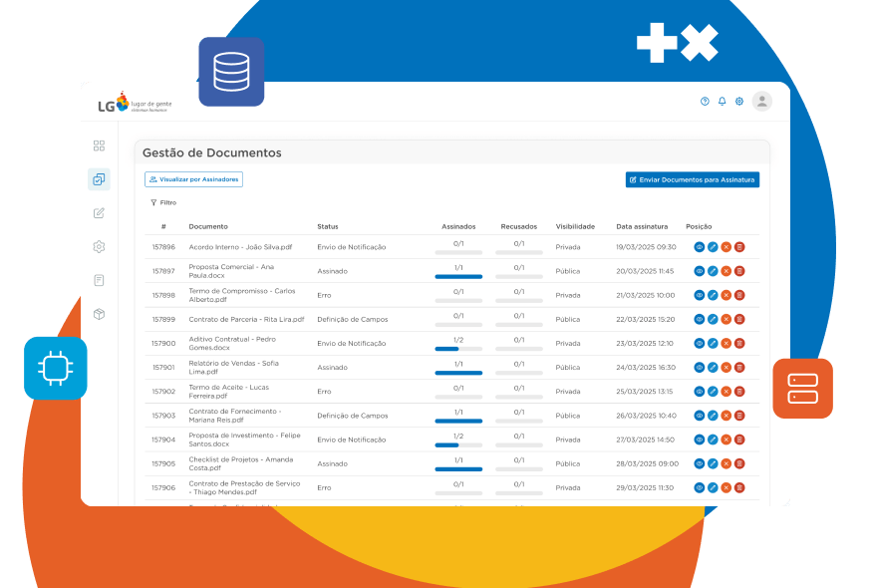The width and height of the screenshot is (871, 588).
Task: Delete document 157896 with the trash icon
Action: click(739, 247)
